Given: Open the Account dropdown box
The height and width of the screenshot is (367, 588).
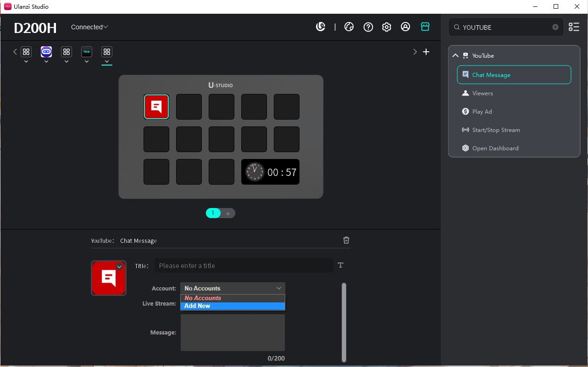Looking at the screenshot, I should pos(233,288).
